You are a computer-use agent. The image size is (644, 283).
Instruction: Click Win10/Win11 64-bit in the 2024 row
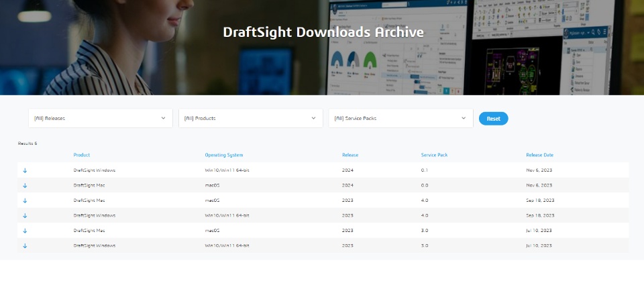227,170
